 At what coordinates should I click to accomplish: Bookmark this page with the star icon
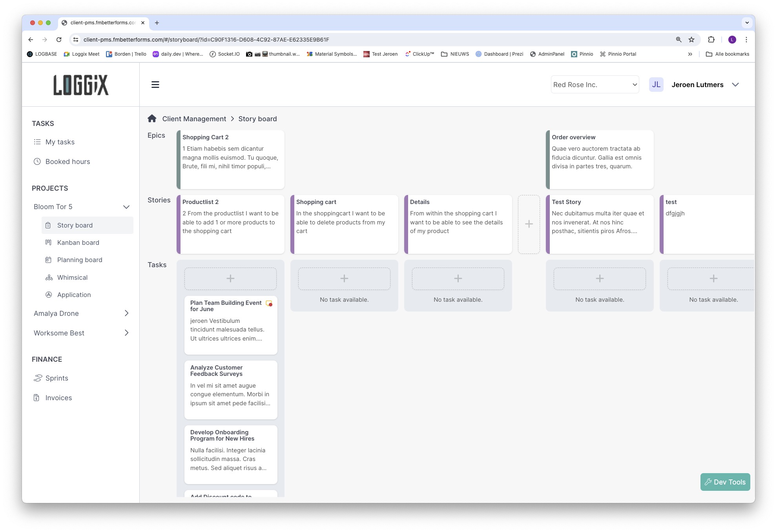691,40
